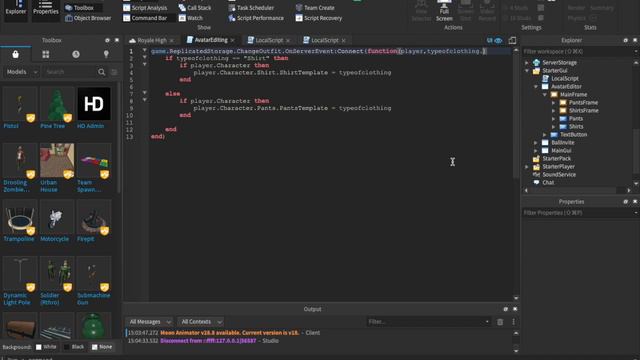Click the Pistol model name
Screen dimensions: 640x360
tap(11, 126)
